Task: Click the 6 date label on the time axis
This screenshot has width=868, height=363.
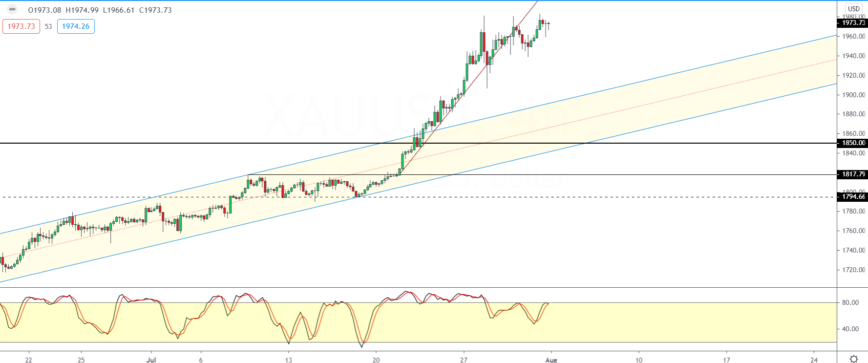Action: tap(201, 360)
